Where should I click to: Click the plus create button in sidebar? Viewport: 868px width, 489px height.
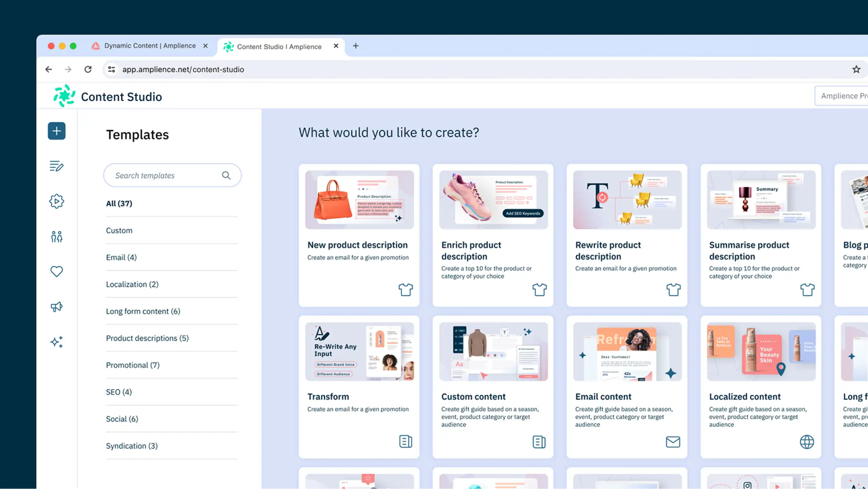coord(57,131)
